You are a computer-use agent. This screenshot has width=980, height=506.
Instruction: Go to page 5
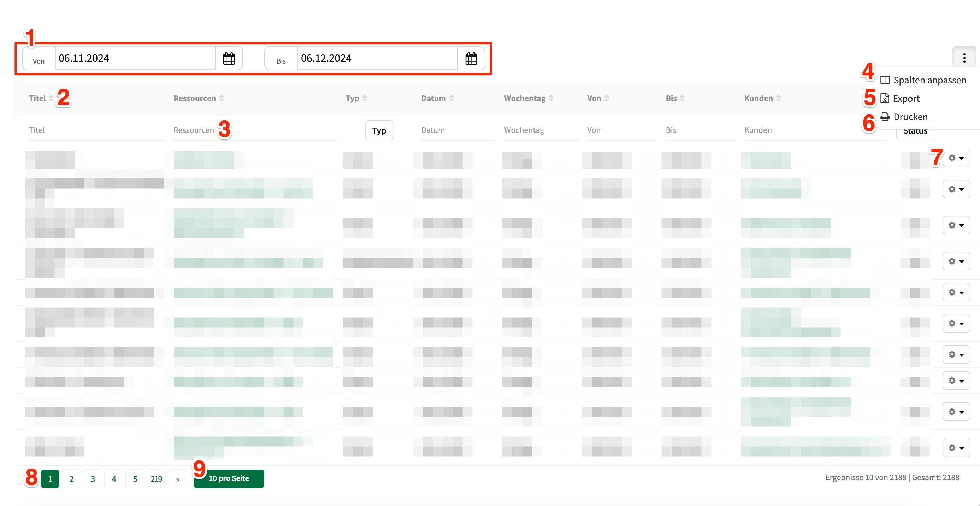point(135,479)
